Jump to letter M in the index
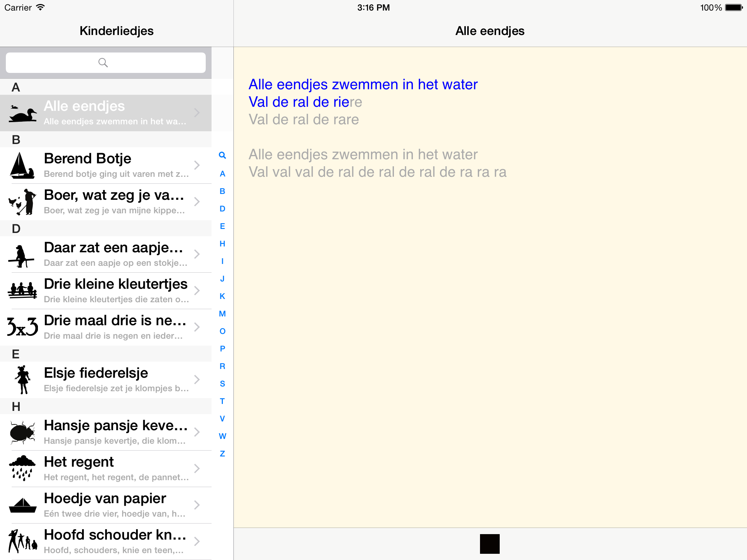Viewport: 747px width, 560px height. [222, 314]
